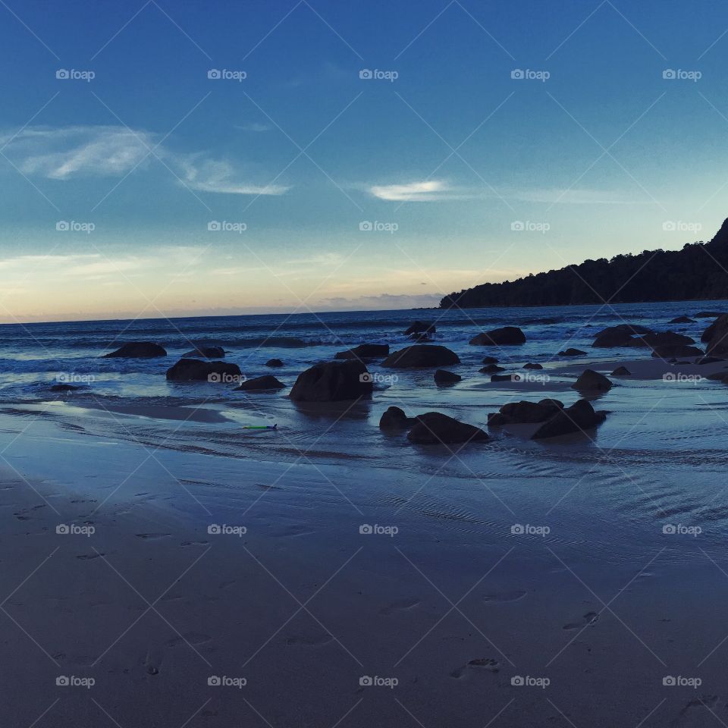Image resolution: width=728 pixels, height=728 pixels.
Task: Click the bottom-center foap watermark
Action: point(378,682)
